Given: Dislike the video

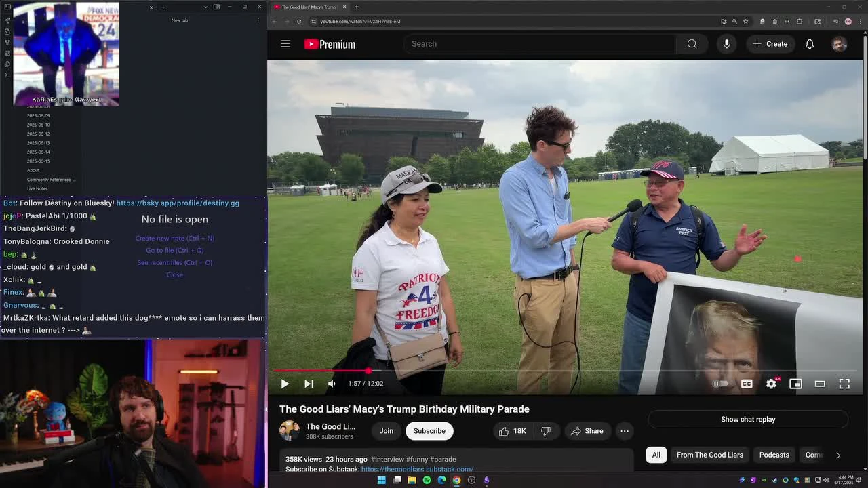Looking at the screenshot, I should pos(546,431).
